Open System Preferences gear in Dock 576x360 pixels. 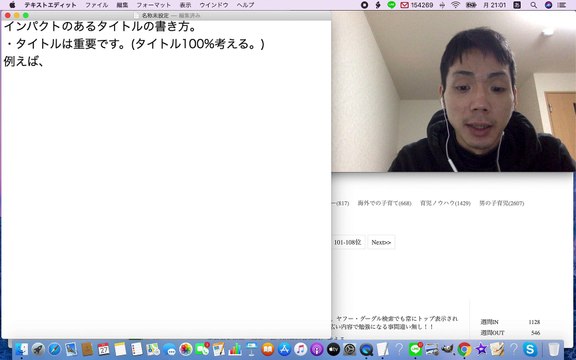tap(350, 349)
